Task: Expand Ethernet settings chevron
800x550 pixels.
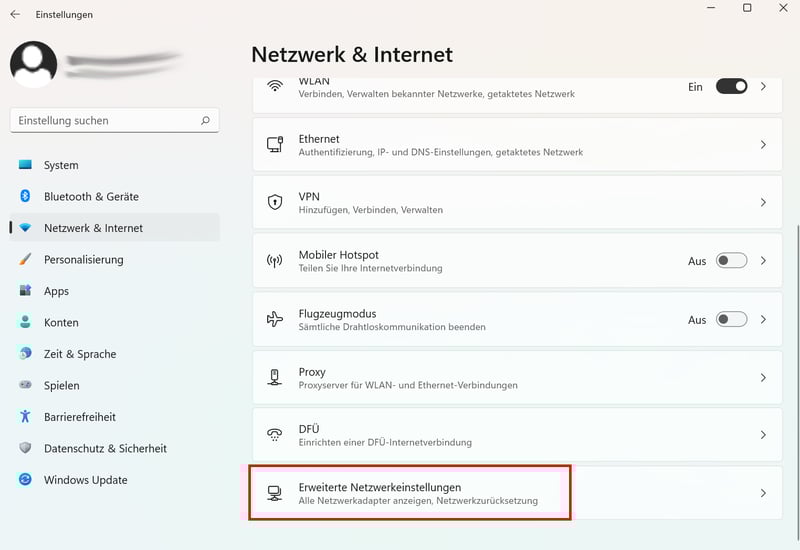Action: coord(763,145)
